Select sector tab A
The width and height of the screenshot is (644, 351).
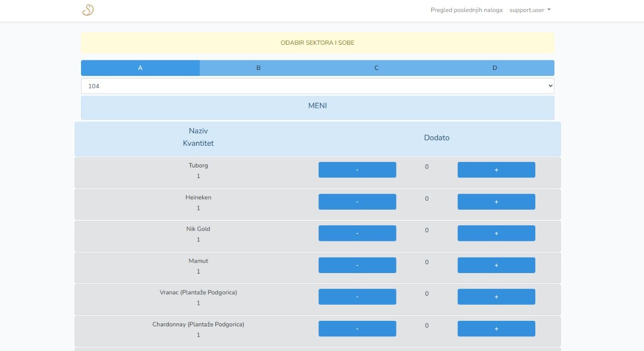pyautogui.click(x=140, y=68)
